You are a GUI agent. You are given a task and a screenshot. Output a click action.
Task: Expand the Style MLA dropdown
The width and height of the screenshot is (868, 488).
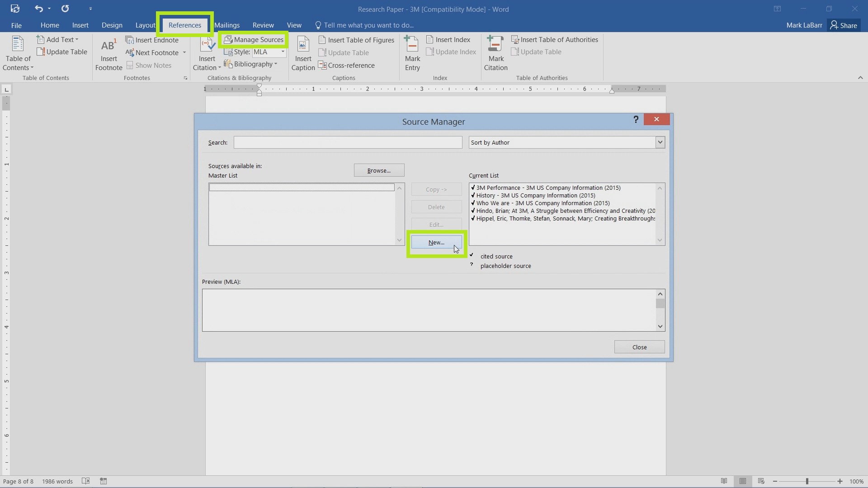283,52
